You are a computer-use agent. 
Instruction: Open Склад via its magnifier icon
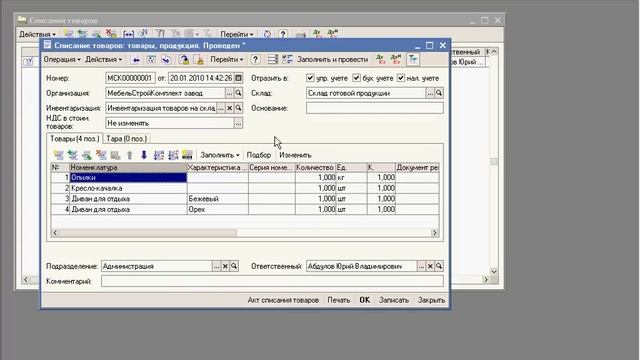(x=439, y=93)
